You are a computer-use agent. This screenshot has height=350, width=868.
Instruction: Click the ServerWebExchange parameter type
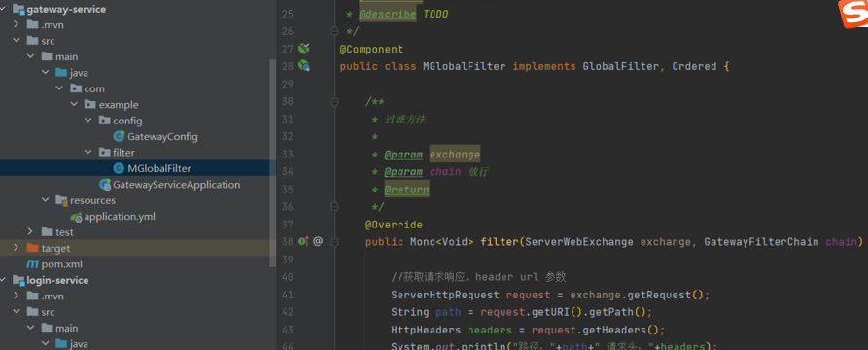pos(579,242)
